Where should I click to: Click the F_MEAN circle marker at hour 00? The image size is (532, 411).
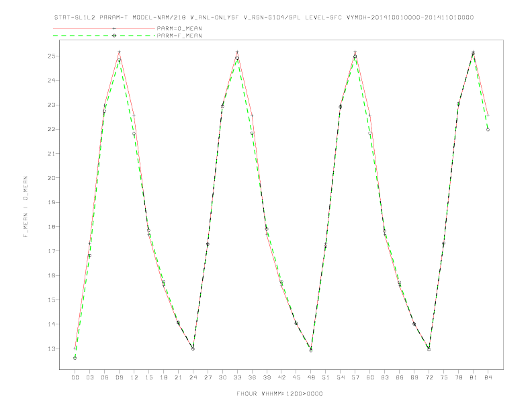point(75,358)
